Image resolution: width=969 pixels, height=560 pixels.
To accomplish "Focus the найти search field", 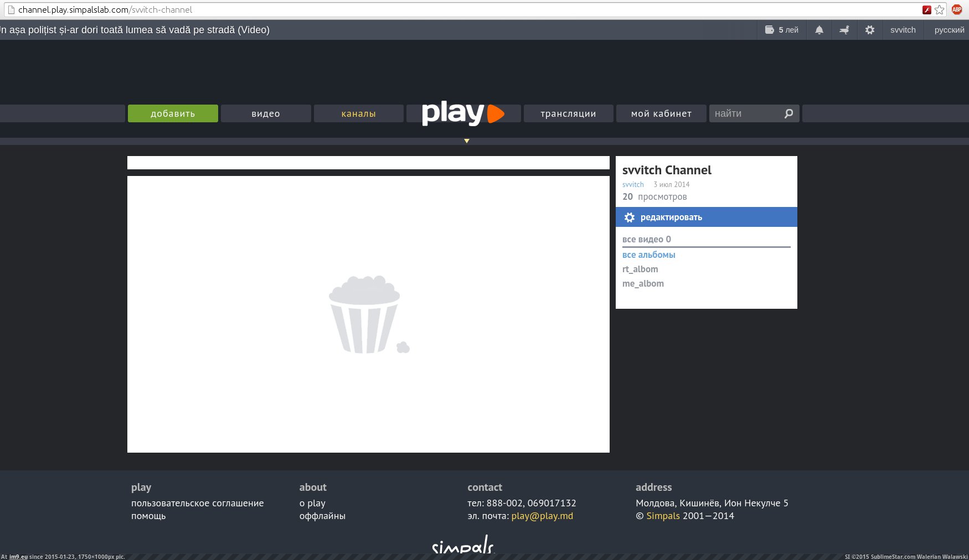I will [745, 113].
